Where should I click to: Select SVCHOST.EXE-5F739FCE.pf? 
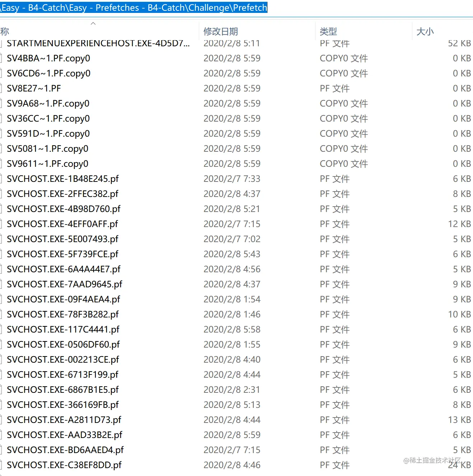[x=62, y=254]
